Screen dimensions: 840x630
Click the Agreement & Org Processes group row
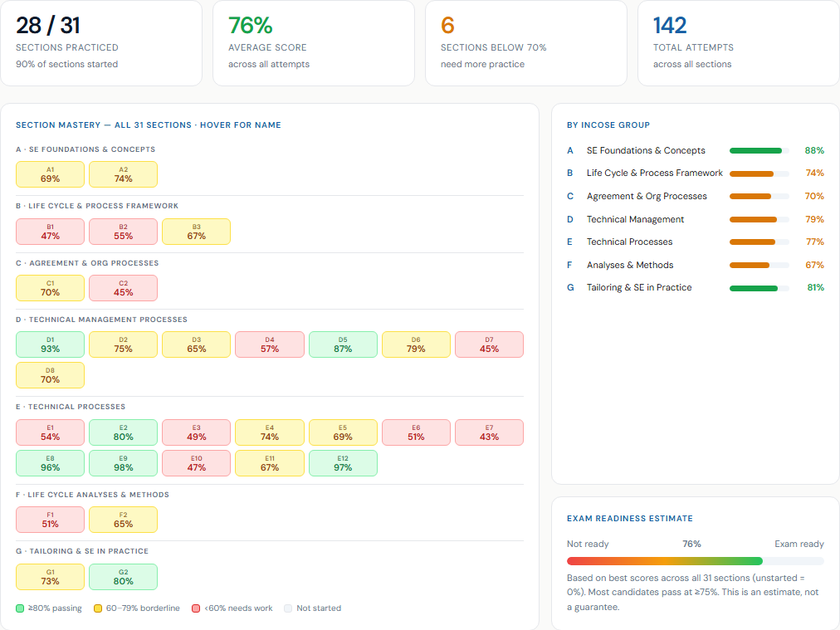tap(696, 196)
